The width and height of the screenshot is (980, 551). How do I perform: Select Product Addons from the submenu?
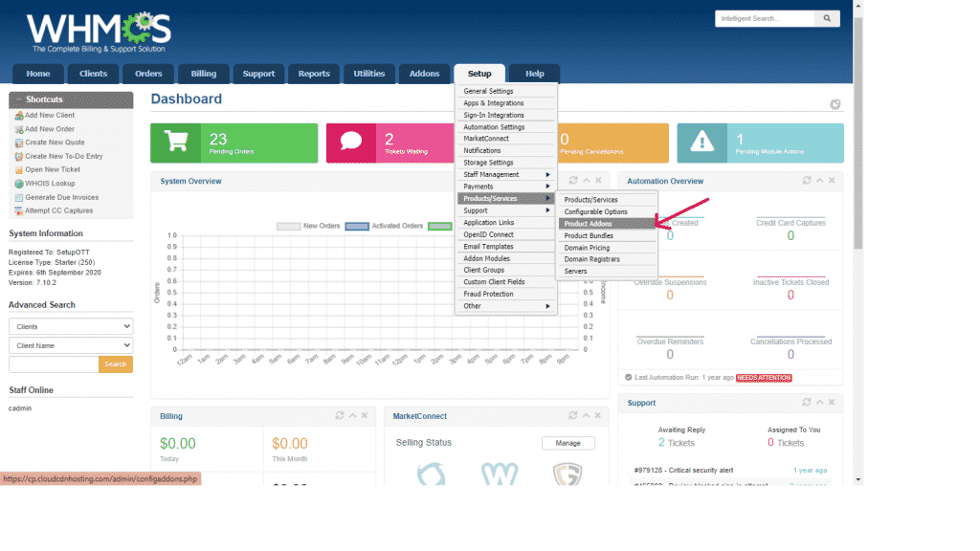point(607,224)
